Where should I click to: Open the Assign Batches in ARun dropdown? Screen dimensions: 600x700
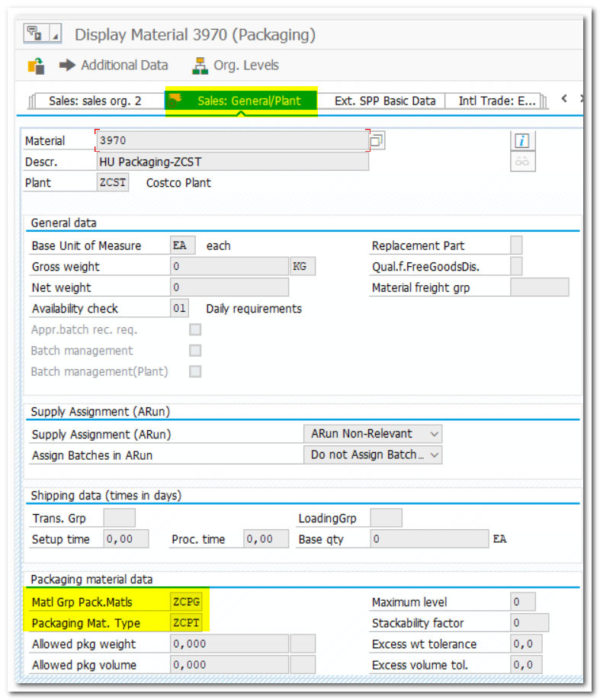[434, 454]
